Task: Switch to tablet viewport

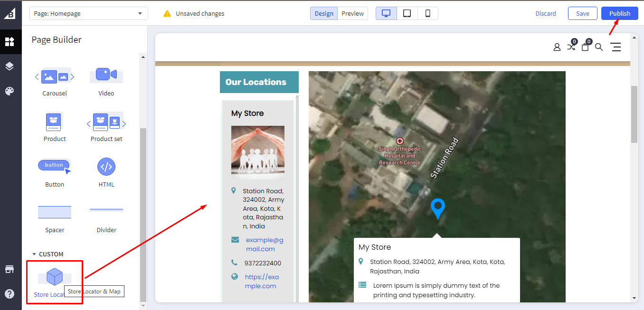Action: tap(407, 13)
